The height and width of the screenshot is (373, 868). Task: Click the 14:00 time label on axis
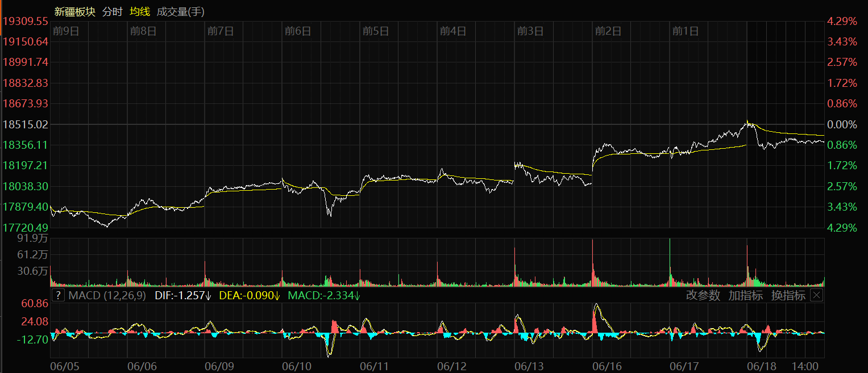tap(806, 366)
